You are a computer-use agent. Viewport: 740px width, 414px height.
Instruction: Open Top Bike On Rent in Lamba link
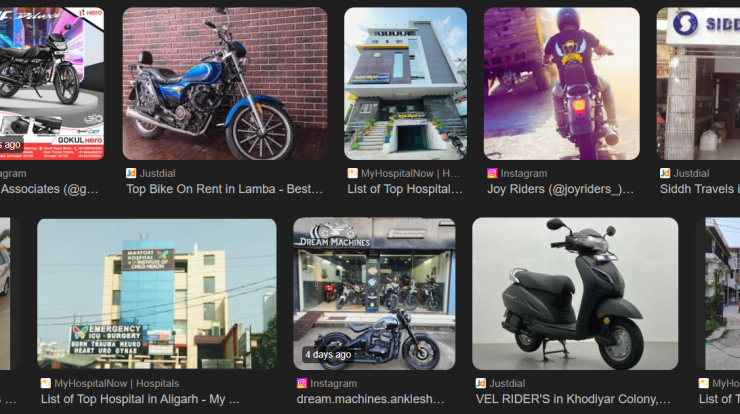[225, 189]
